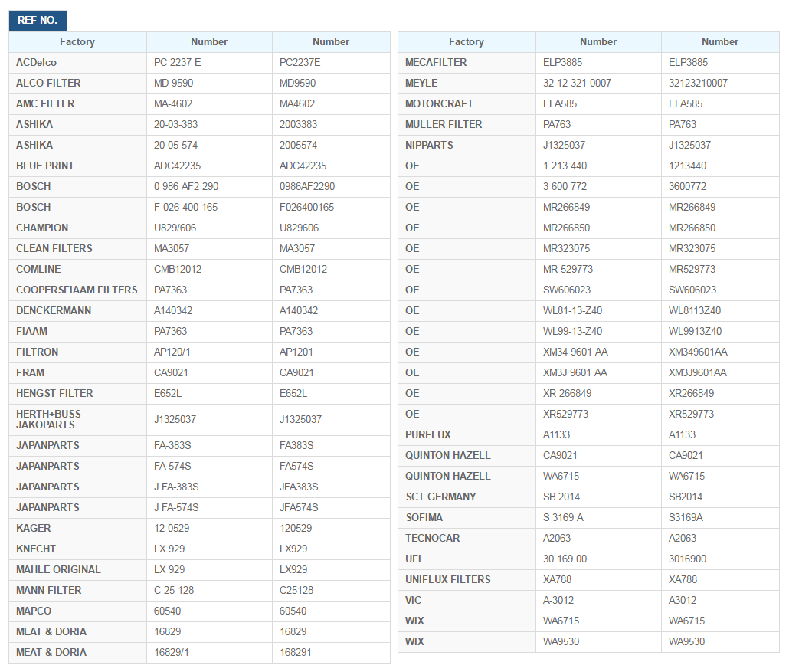Select CHAMPION factory cell
Screen dimensions: 789x672
pos(78,228)
